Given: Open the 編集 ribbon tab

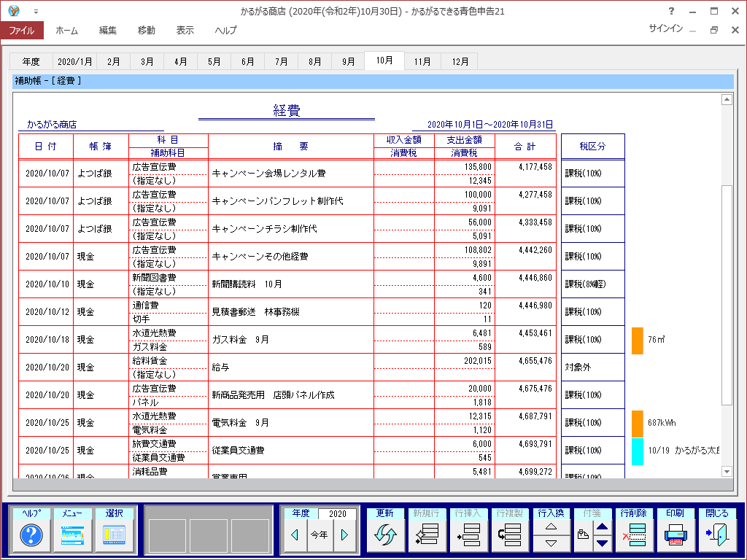Looking at the screenshot, I should pos(108,30).
